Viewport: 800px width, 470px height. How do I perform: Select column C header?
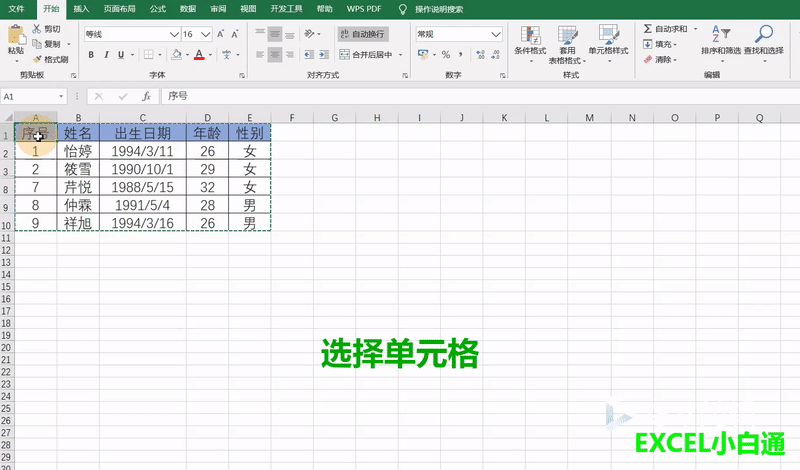coord(143,117)
